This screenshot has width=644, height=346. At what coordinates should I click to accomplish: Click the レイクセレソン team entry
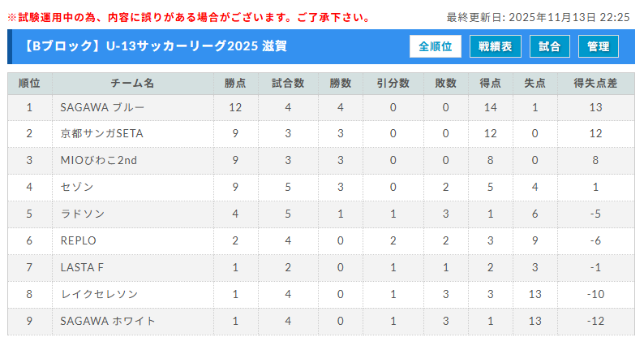(99, 295)
